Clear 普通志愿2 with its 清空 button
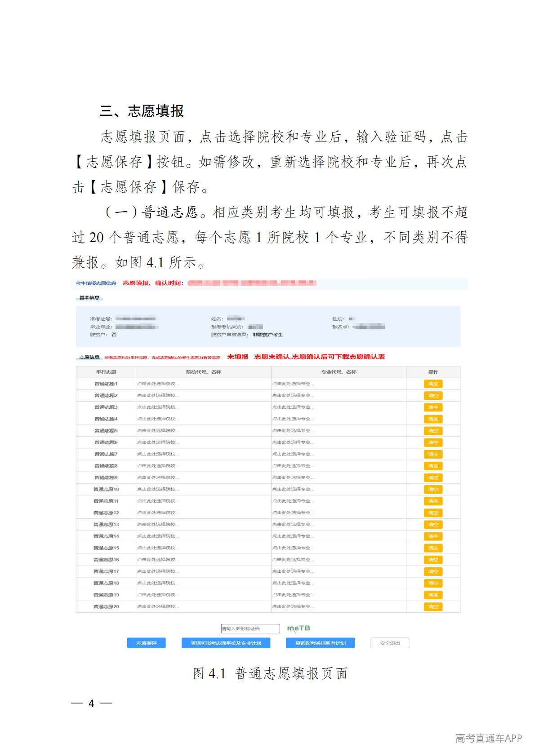This screenshot has height=756, width=535. (x=433, y=395)
